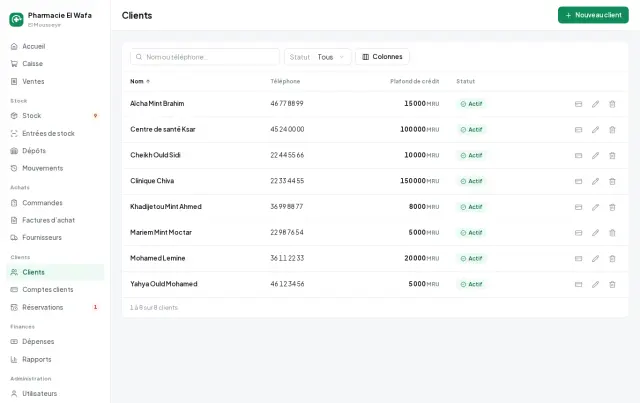Delete client Mohamed Lemine with trash icon
This screenshot has width=640, height=403.
612,258
